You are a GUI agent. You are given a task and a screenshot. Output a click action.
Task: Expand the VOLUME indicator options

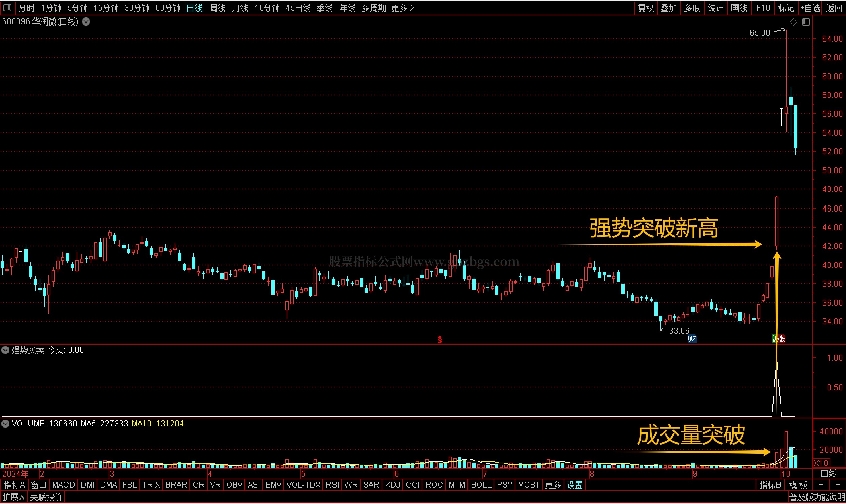pyautogui.click(x=5, y=424)
